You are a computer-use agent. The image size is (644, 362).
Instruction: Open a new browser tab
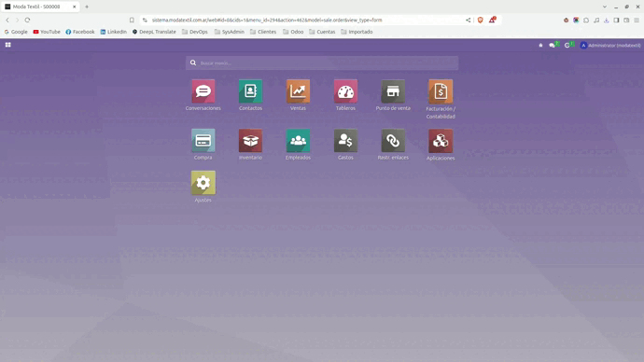87,7
